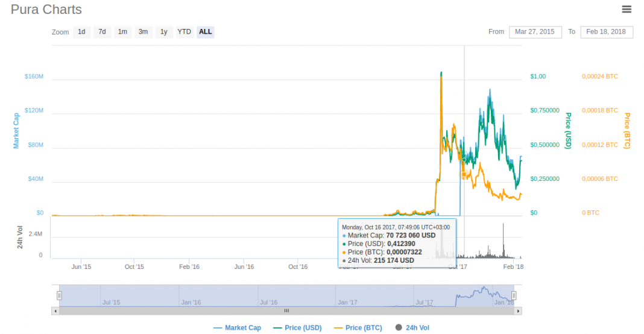
Task: Click the tooltip 24h Vol value 215 174 USD
Action: coord(394,260)
